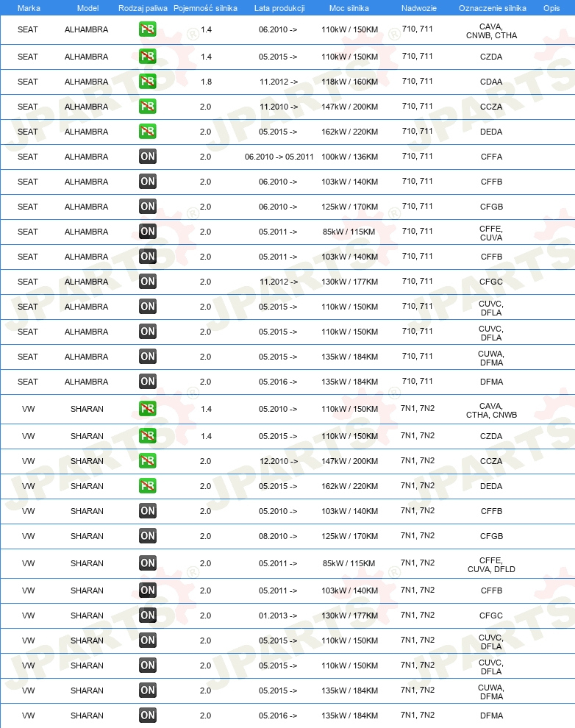Image resolution: width=575 pixels, height=728 pixels.
Task: Click the Oznaczenie silnika column header
Action: coord(493,8)
